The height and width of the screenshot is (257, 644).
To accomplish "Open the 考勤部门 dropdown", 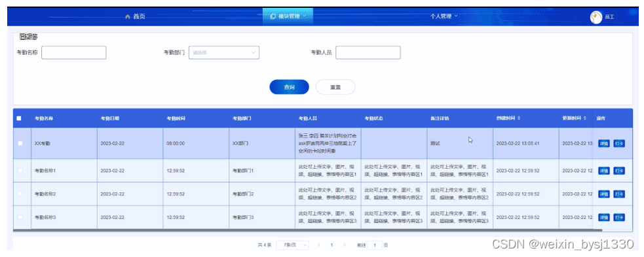I will pos(224,52).
